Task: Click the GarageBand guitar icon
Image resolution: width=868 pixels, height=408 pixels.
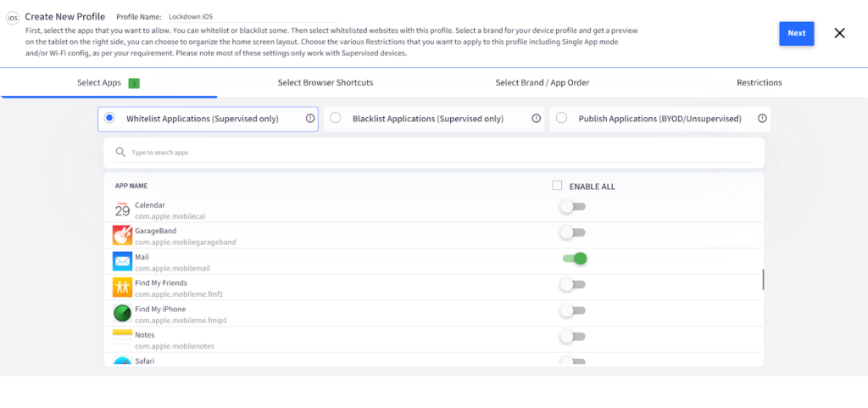Action: (x=122, y=235)
